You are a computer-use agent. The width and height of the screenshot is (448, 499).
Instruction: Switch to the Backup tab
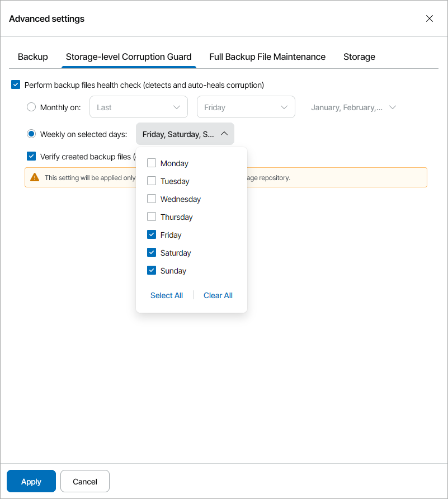33,57
